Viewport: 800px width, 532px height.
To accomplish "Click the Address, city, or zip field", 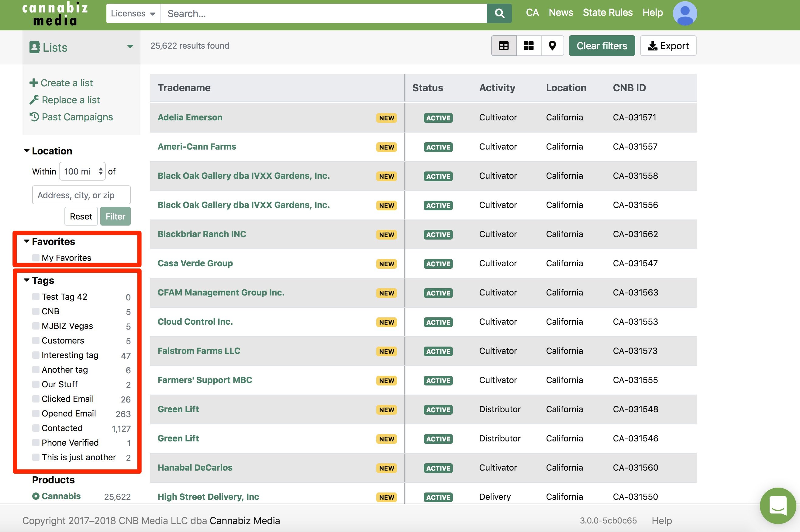I will click(81, 195).
